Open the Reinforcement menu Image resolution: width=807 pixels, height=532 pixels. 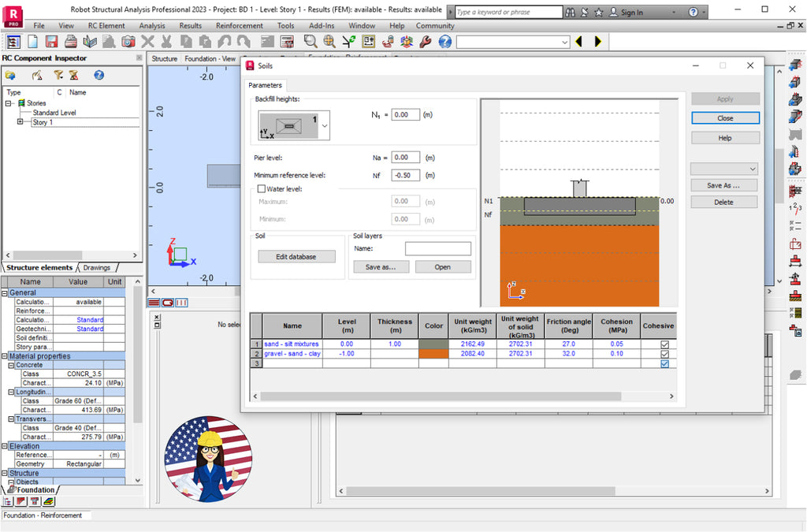[240, 25]
